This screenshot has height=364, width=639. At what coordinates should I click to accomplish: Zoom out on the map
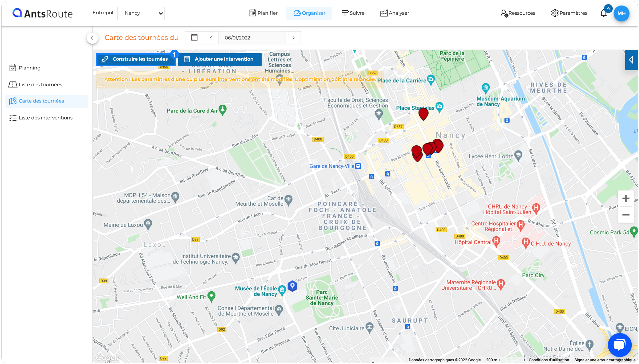pyautogui.click(x=626, y=215)
